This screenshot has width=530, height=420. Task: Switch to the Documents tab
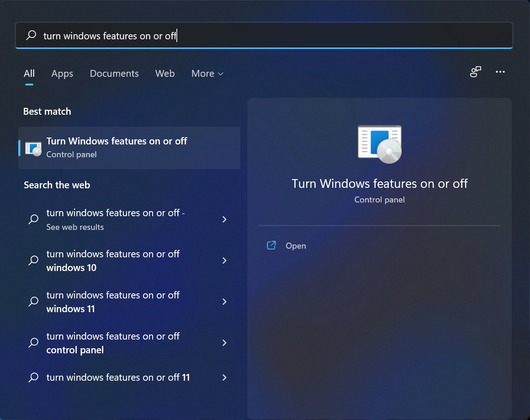pos(114,74)
